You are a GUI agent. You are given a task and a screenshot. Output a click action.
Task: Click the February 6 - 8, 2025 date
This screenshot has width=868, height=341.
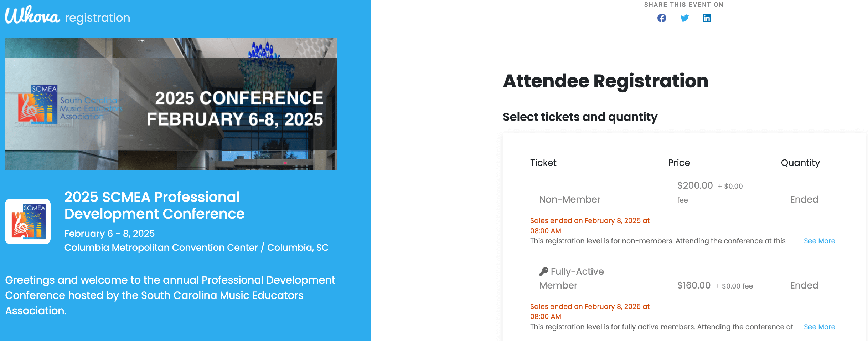(109, 234)
